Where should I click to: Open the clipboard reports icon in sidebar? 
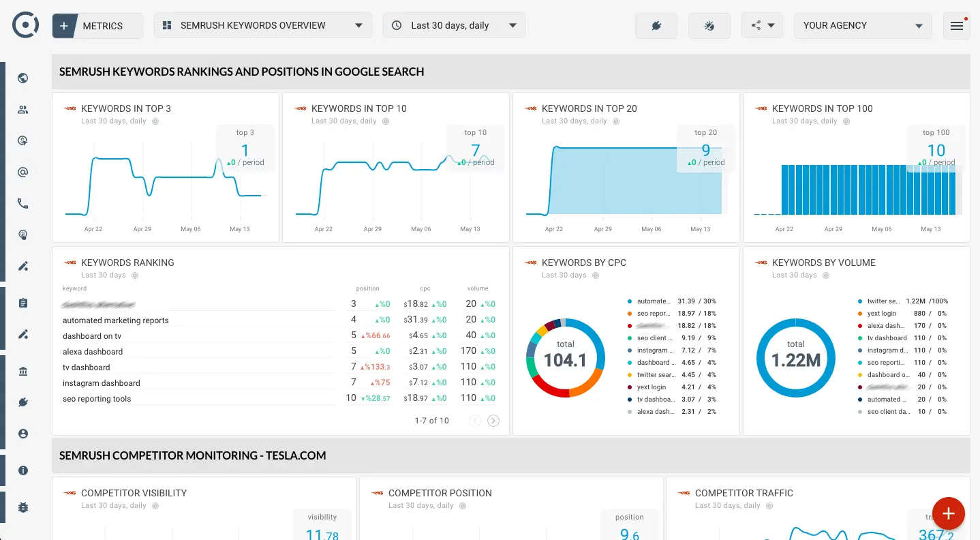point(22,303)
